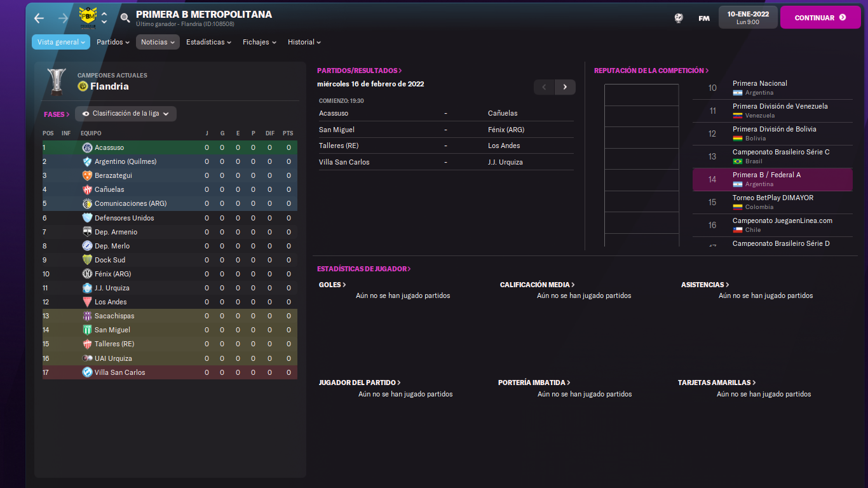The width and height of the screenshot is (868, 488).
Task: Click the Defensores Unidos club badge
Action: 87,218
